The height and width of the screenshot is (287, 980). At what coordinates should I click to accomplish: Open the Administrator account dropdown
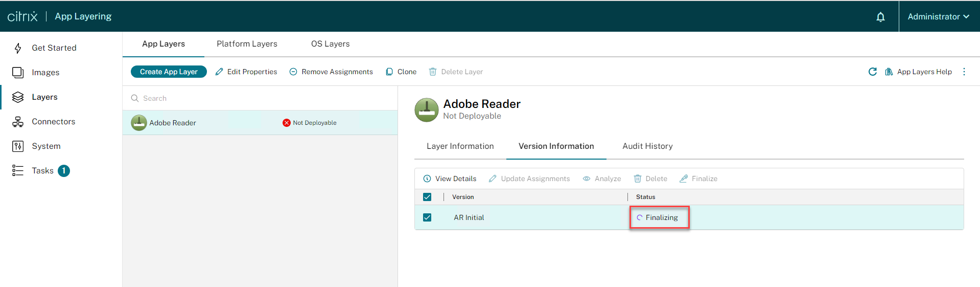(939, 16)
